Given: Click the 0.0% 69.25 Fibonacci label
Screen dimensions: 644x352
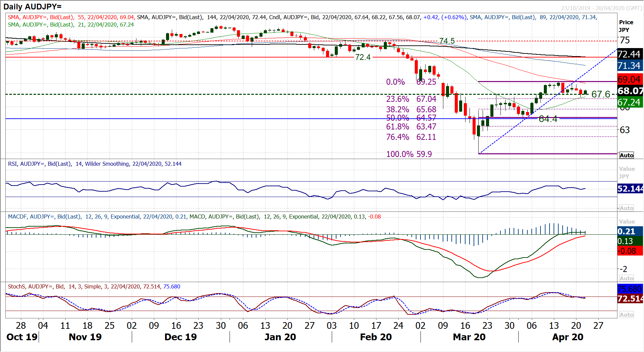Looking at the screenshot, I should tap(411, 82).
